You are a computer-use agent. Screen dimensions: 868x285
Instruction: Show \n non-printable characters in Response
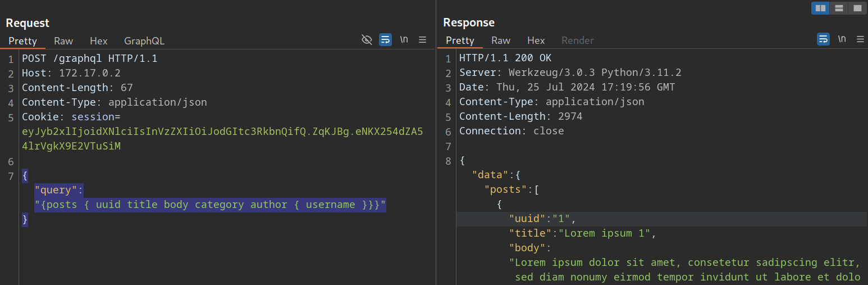[842, 39]
